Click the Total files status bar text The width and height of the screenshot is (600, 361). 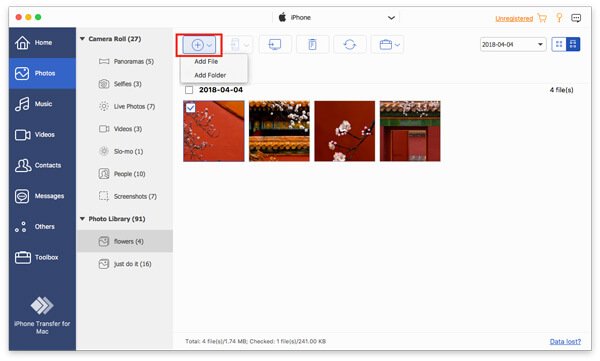(255, 341)
